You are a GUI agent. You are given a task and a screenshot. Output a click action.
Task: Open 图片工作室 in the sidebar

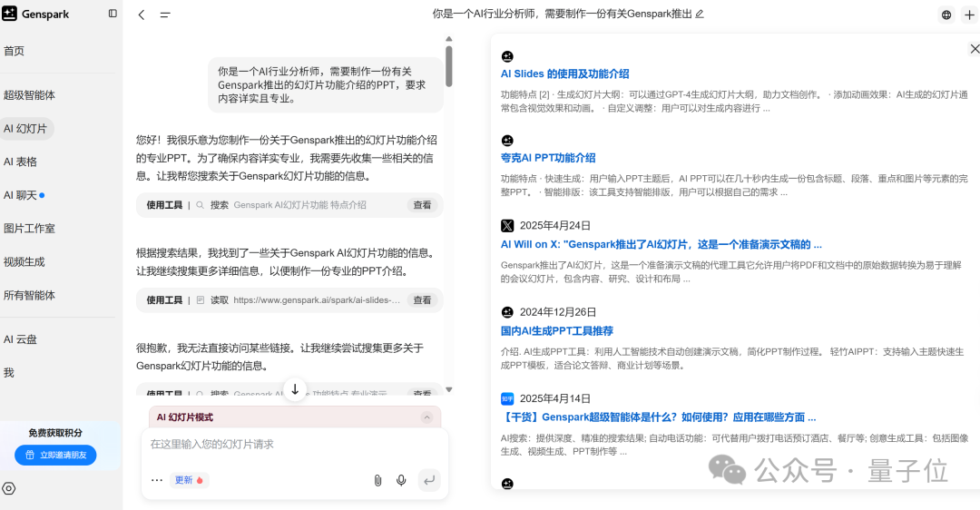point(29,229)
